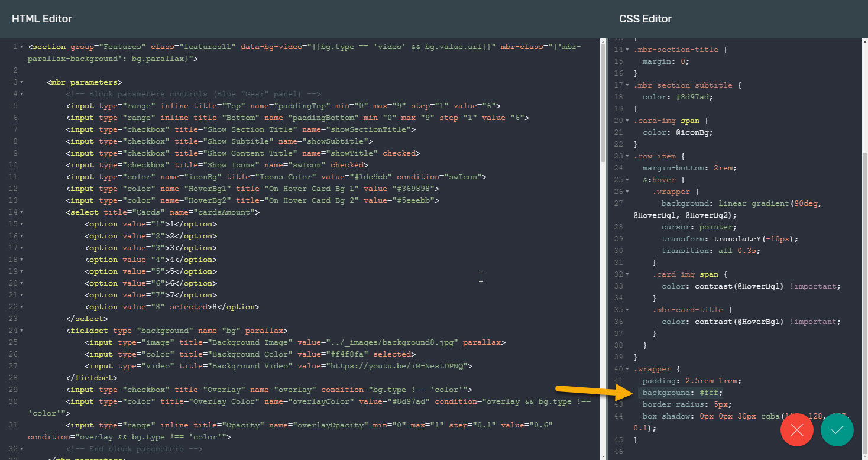The image size is (868, 460).
Task: Fold the nested .wrapper rule at CSS line 26
Action: pyautogui.click(x=628, y=192)
